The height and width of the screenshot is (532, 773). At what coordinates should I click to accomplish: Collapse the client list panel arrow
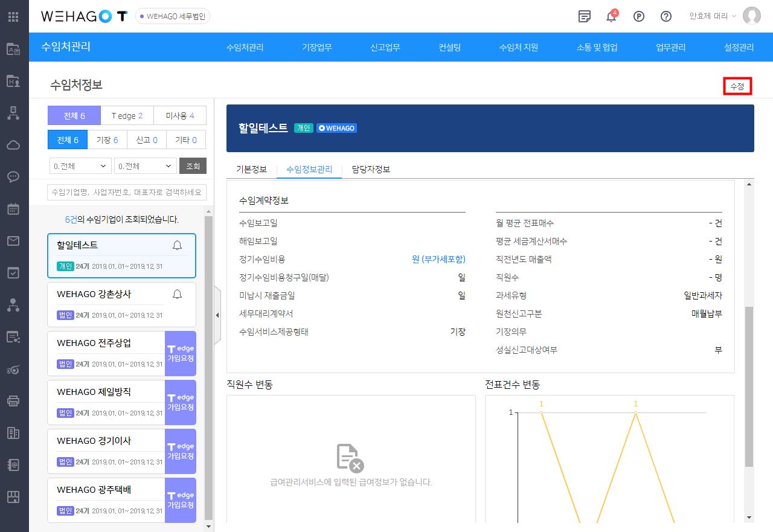click(217, 315)
